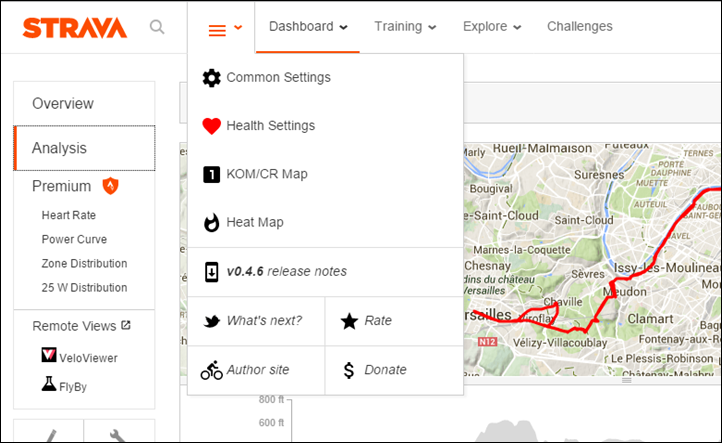Click the dollar sign Donate icon

click(x=349, y=370)
